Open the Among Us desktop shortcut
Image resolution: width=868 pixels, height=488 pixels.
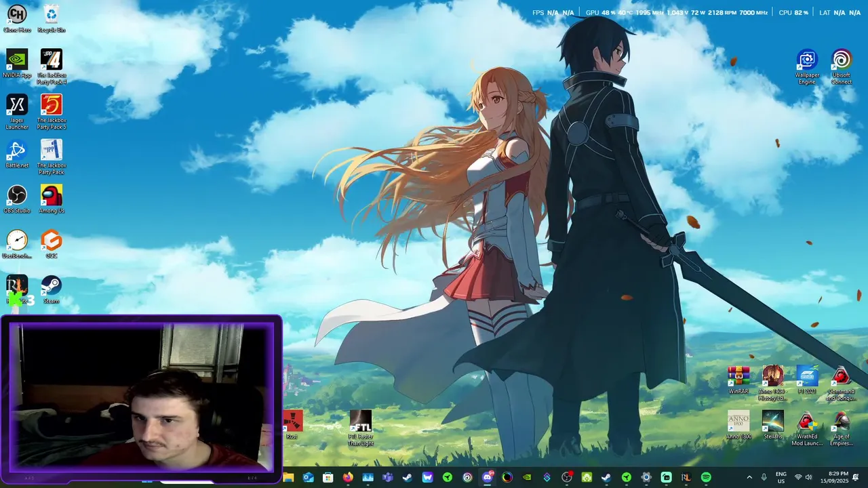52,199
